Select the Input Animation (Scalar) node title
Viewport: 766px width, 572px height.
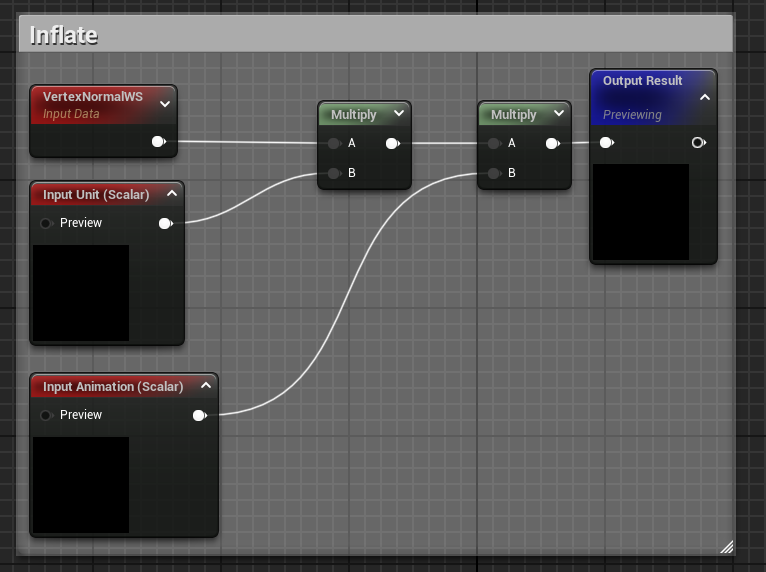point(113,386)
